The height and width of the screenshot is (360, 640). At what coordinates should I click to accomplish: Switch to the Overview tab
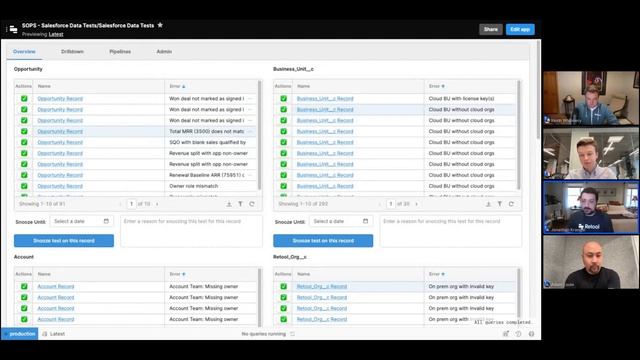(x=24, y=51)
